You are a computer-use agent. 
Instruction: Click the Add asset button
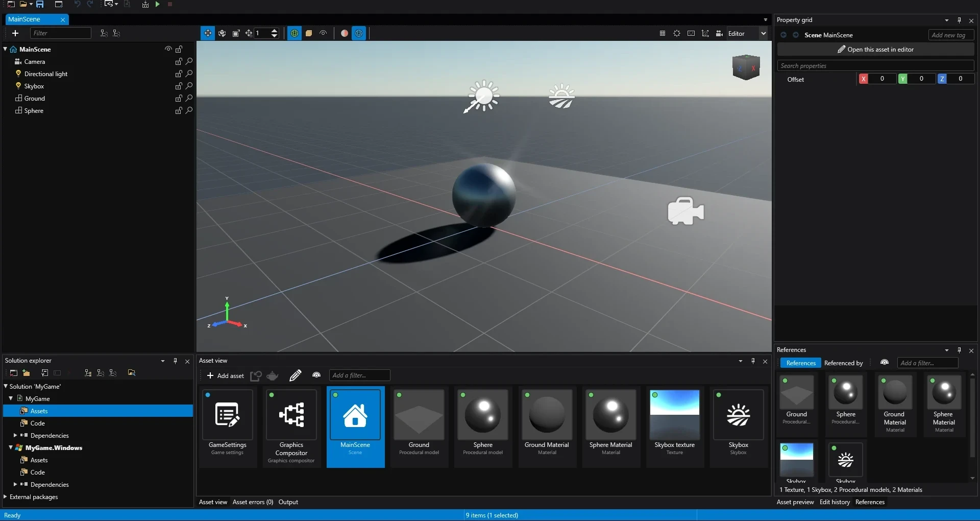pyautogui.click(x=225, y=376)
